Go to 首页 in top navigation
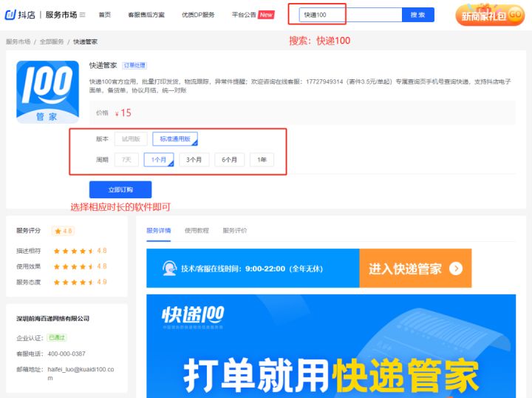Viewport: 532px width, 398px height. [104, 15]
